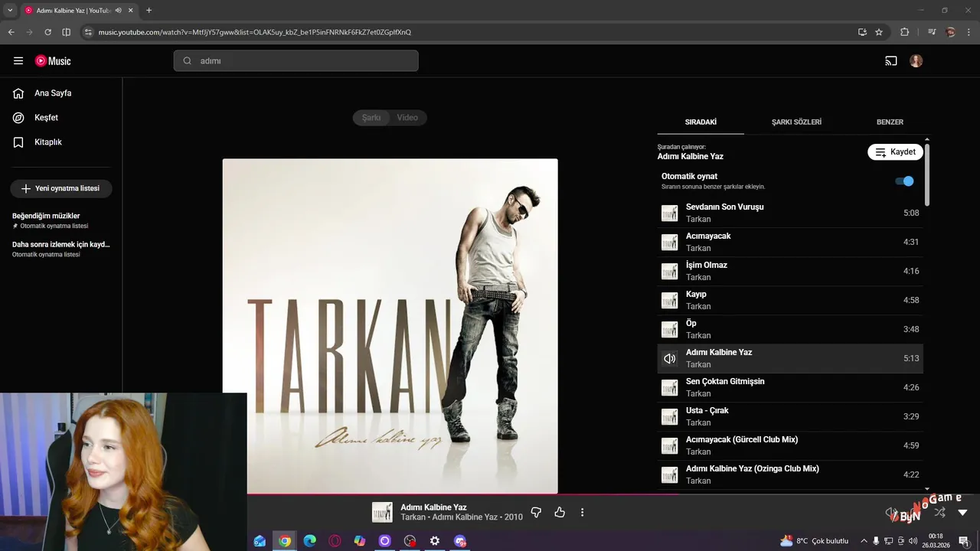Open Opera browser from the taskbar
Viewport: 980px width, 551px height.
click(x=335, y=541)
